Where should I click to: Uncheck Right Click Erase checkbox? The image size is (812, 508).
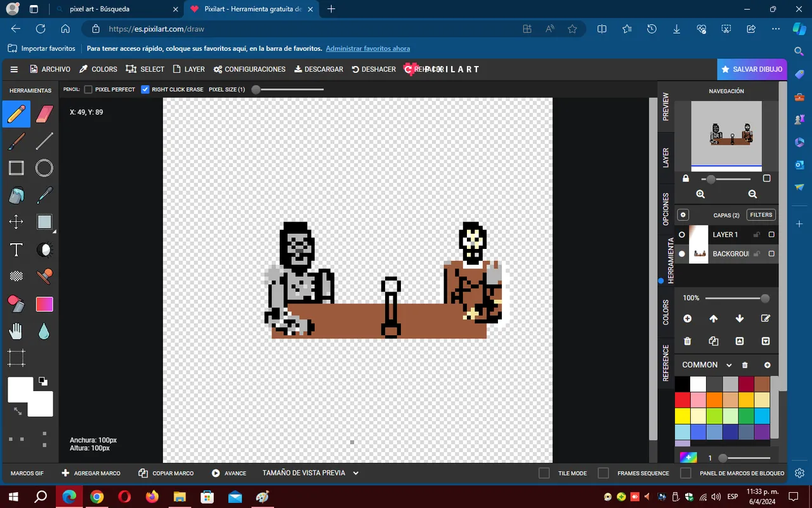pos(145,90)
